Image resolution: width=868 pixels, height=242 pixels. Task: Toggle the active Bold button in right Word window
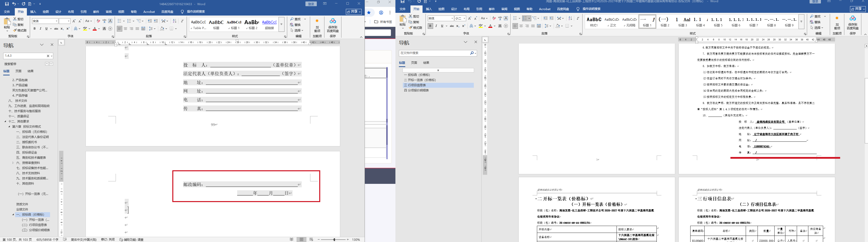[x=430, y=26]
